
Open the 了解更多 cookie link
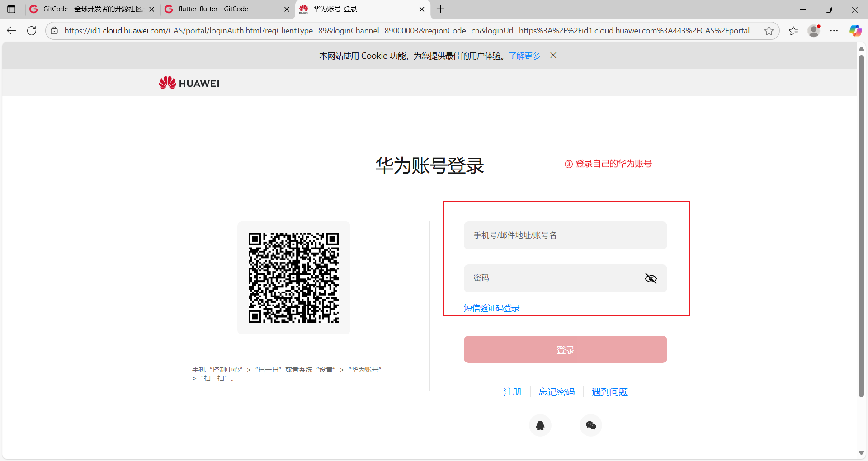[524, 56]
